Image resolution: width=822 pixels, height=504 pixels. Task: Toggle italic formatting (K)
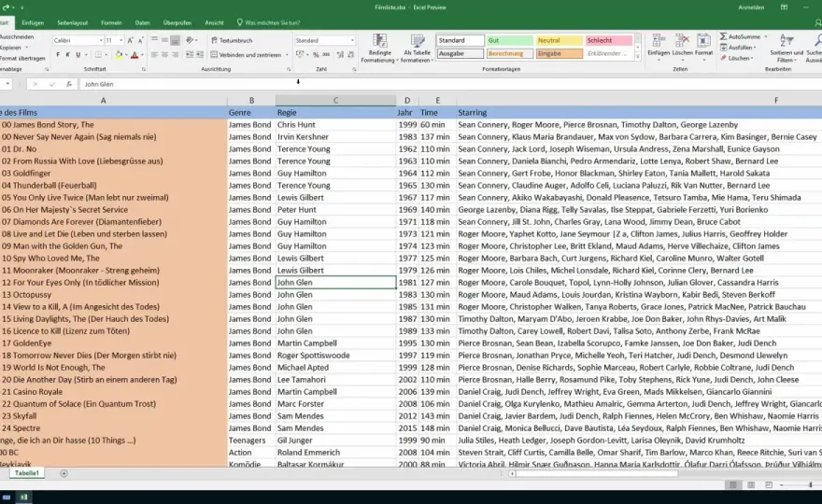tap(67, 55)
